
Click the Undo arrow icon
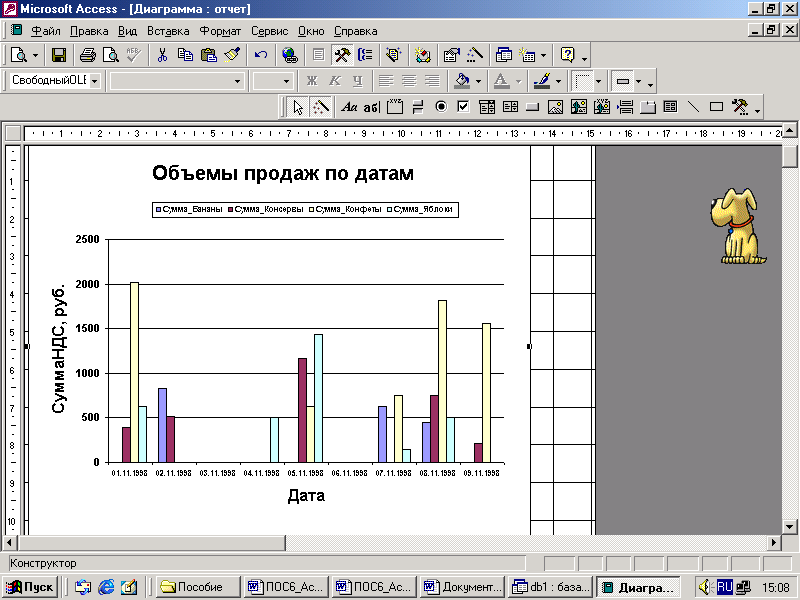[261, 55]
